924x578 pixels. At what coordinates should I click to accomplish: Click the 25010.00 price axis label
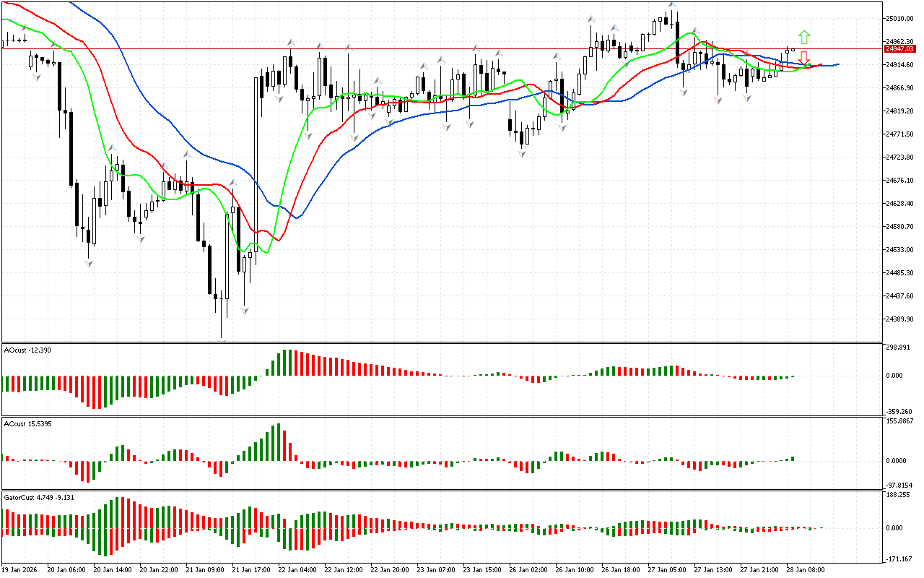coord(899,19)
